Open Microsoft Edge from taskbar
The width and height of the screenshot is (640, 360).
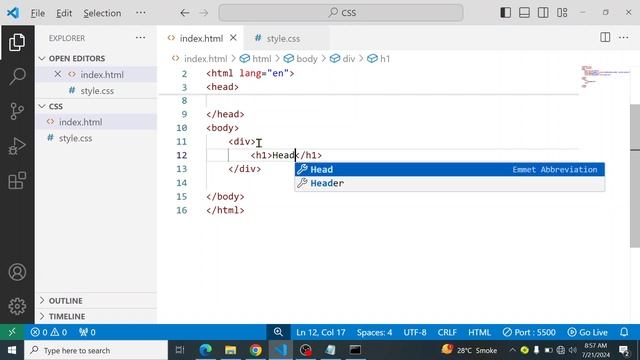pyautogui.click(x=205, y=350)
